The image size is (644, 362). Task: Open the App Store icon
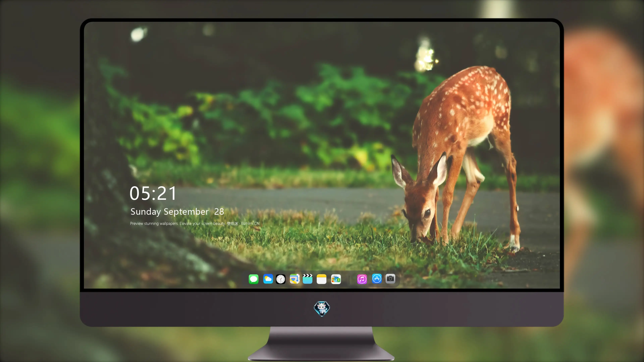[377, 279]
